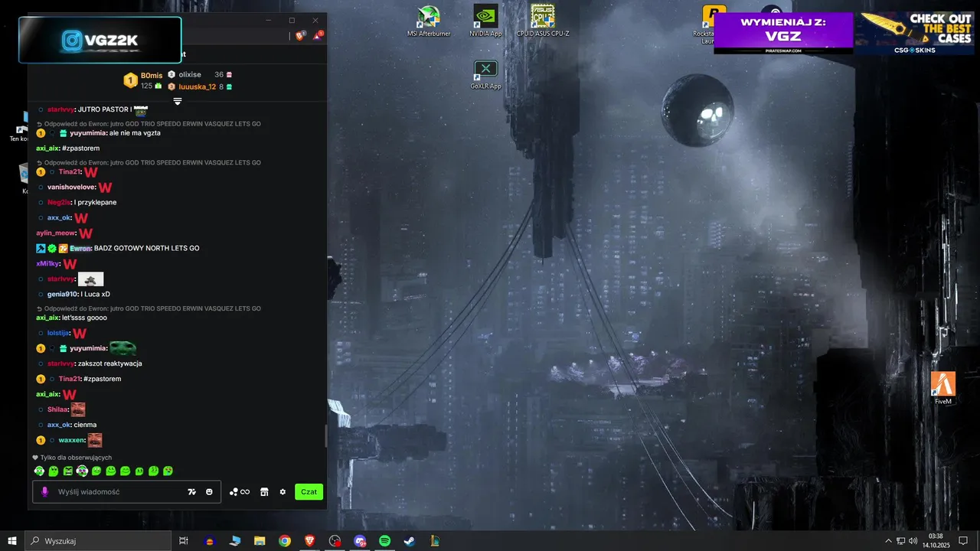Open the channel points balance icon
This screenshot has width=980, height=551.
click(240, 492)
